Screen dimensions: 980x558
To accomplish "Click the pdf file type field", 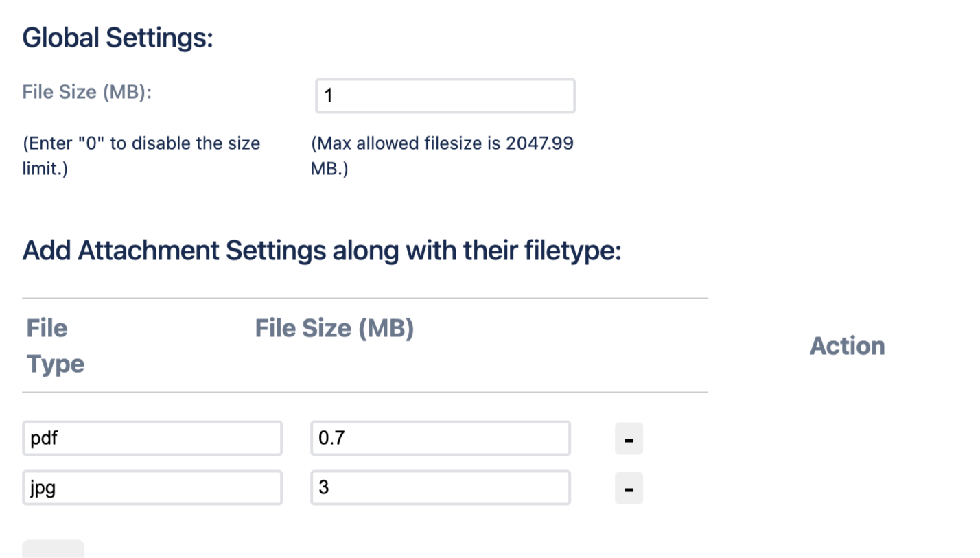I will tap(152, 438).
